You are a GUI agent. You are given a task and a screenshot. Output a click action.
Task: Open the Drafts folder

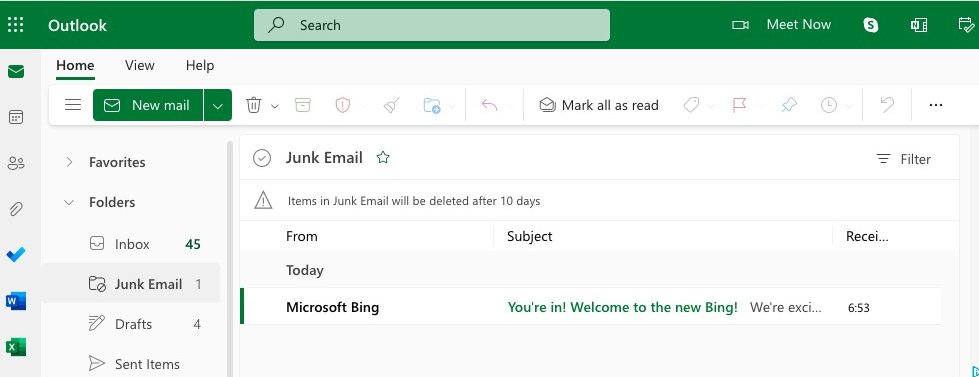point(132,324)
